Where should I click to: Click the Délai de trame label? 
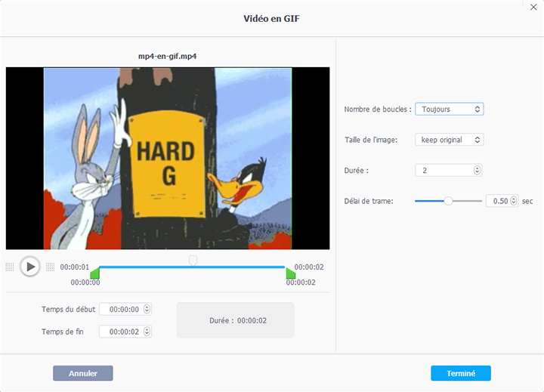[x=369, y=201]
